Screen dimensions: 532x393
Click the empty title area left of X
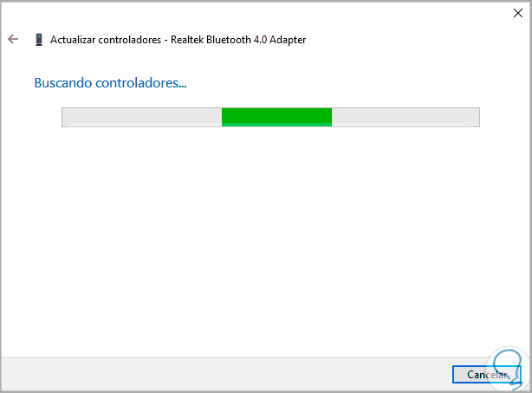click(x=407, y=40)
